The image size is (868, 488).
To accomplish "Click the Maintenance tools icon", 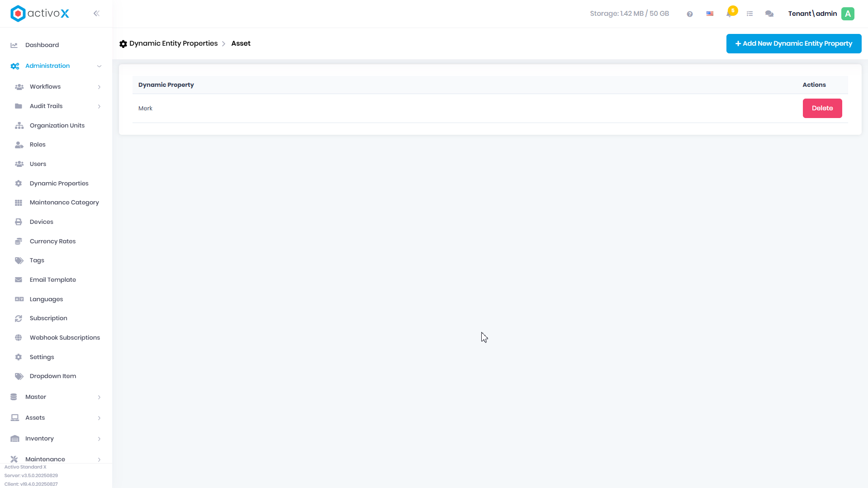I will pos(14,460).
